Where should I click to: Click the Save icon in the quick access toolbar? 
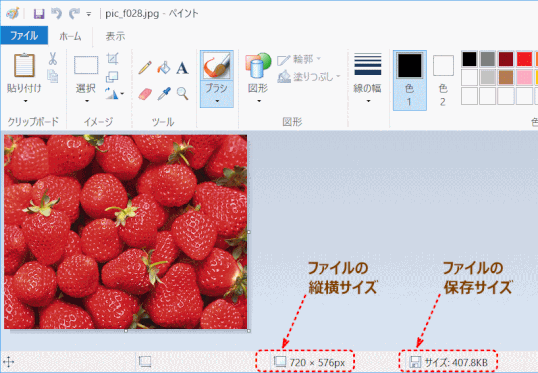pyautogui.click(x=39, y=14)
